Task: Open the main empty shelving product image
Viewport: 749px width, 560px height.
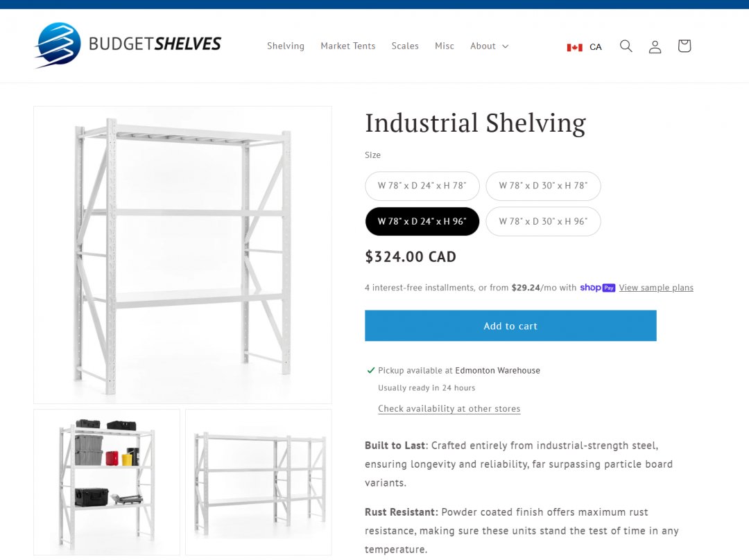Action: click(182, 254)
